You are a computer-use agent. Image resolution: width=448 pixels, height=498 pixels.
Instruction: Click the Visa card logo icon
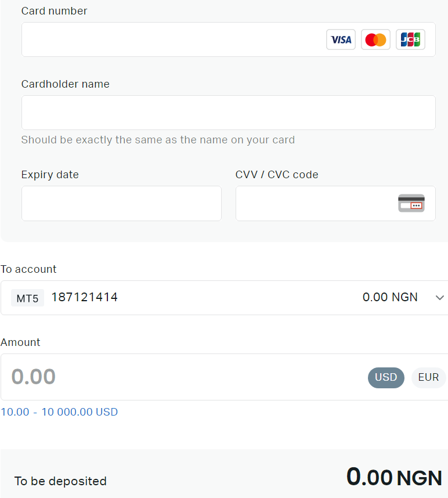tap(341, 39)
